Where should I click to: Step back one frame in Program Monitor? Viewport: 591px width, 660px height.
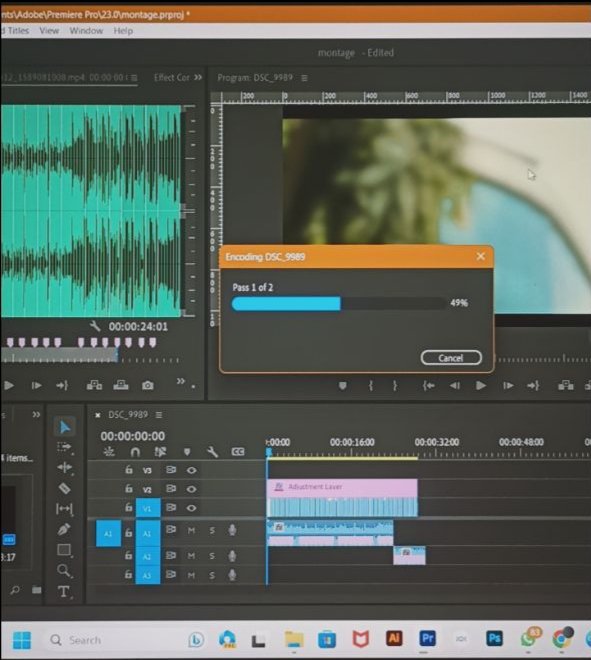[455, 385]
